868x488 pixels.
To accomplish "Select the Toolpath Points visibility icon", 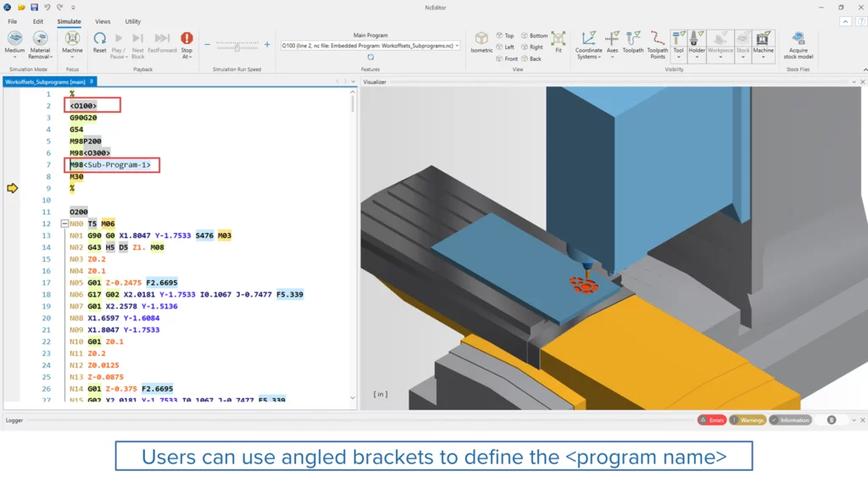I will click(x=657, y=41).
